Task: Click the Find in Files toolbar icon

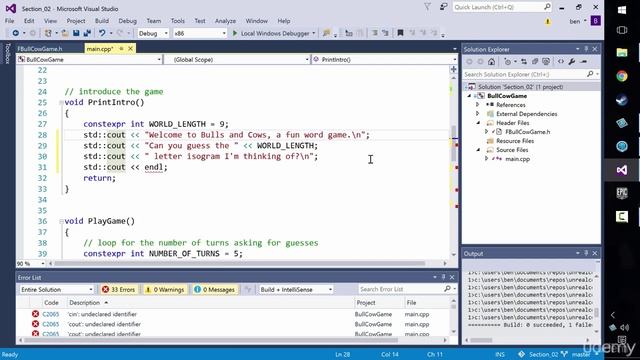Action: pos(326,33)
